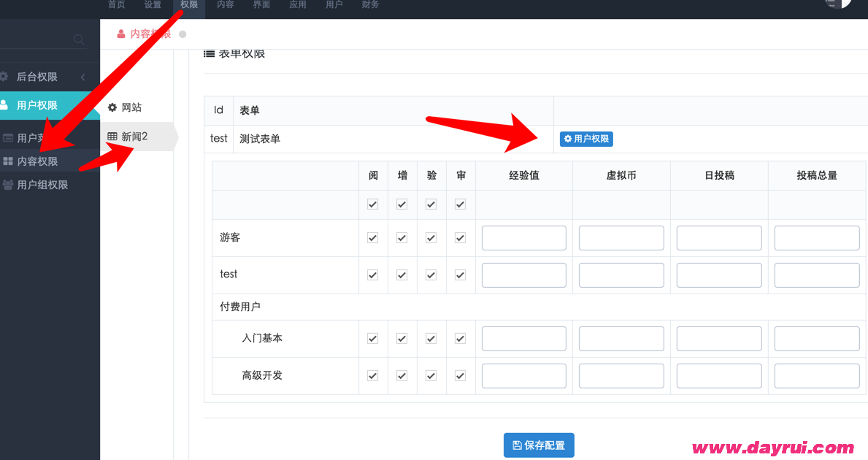Focus the 投稿总量 field for 游客

click(x=816, y=238)
